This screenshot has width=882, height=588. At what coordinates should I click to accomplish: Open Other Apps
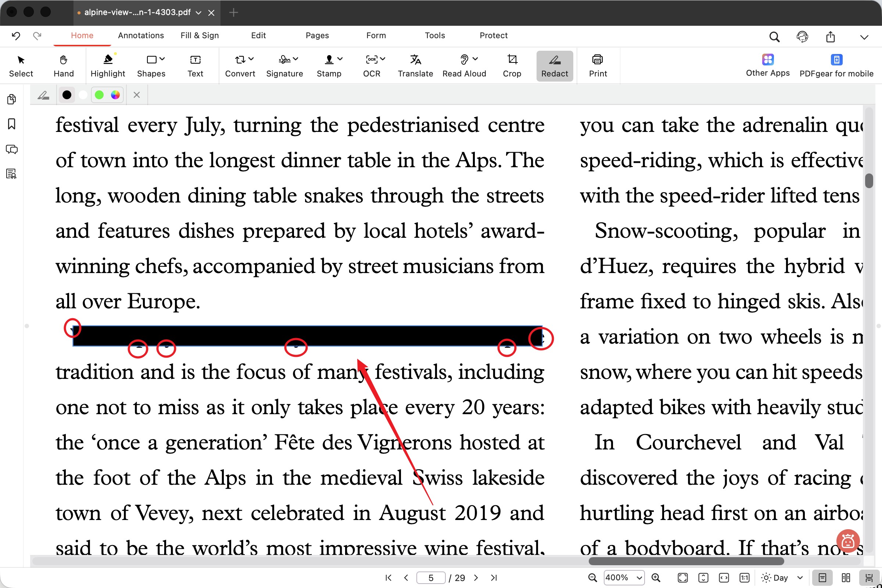[768, 66]
